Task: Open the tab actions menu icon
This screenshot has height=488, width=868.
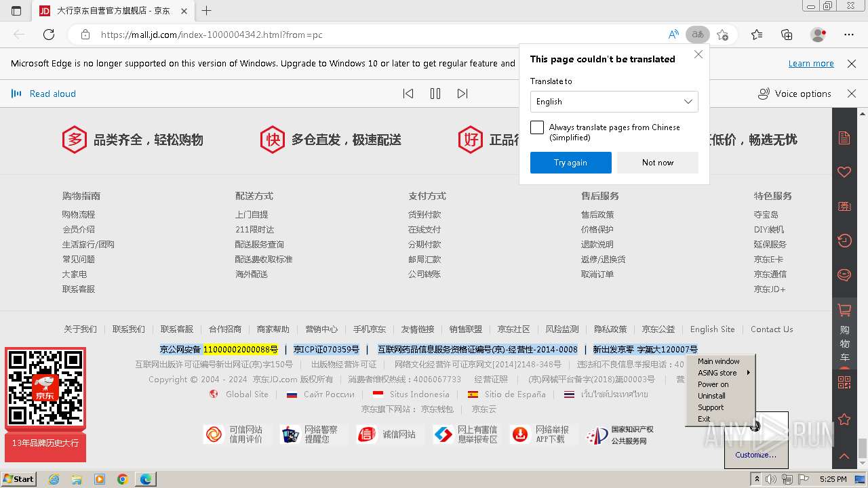Action: [x=16, y=11]
